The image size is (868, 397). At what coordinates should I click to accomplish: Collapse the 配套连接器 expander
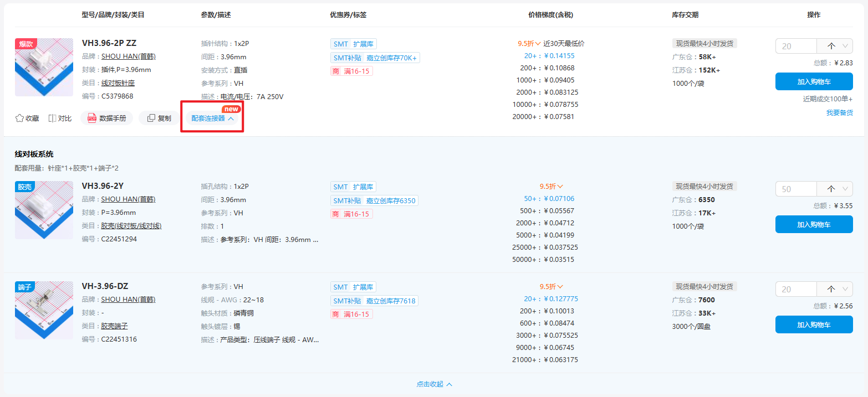pyautogui.click(x=212, y=118)
